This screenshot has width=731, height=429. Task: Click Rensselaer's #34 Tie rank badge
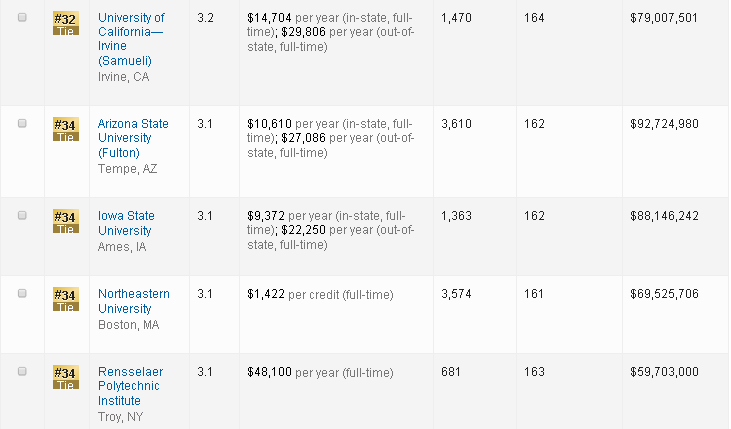pyautogui.click(x=65, y=377)
